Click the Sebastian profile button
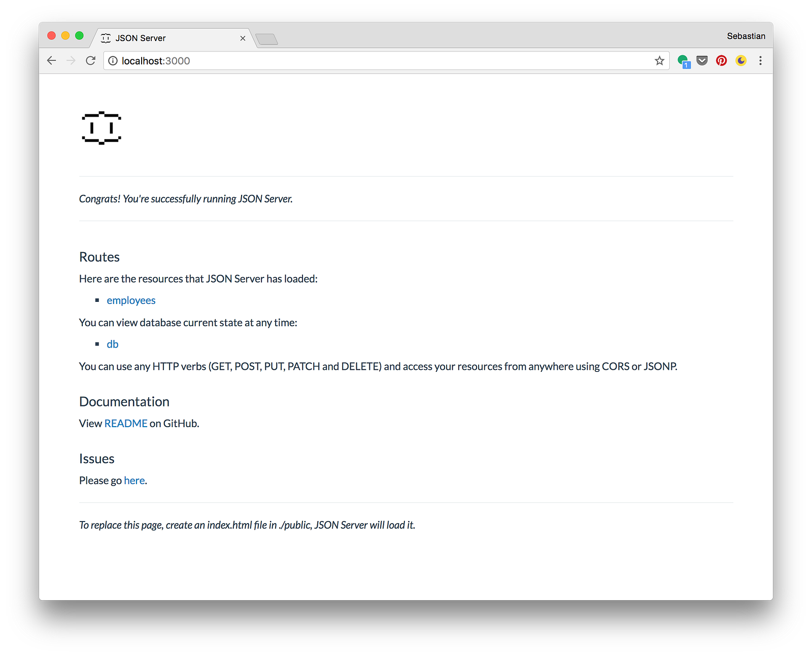 (746, 36)
